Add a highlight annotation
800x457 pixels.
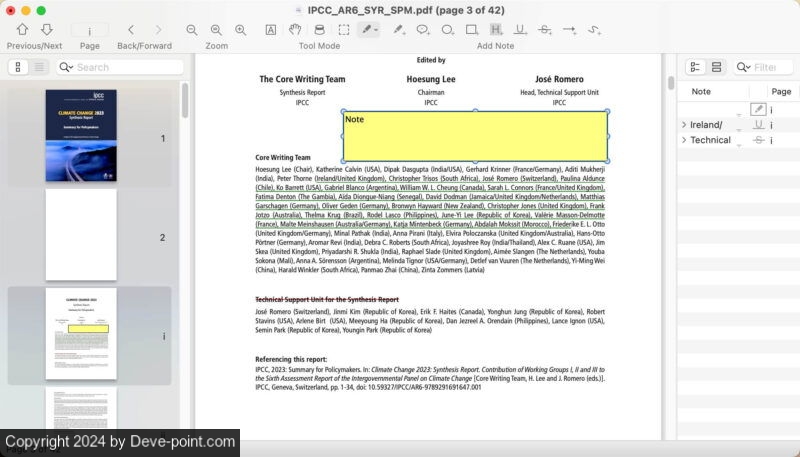(x=496, y=30)
